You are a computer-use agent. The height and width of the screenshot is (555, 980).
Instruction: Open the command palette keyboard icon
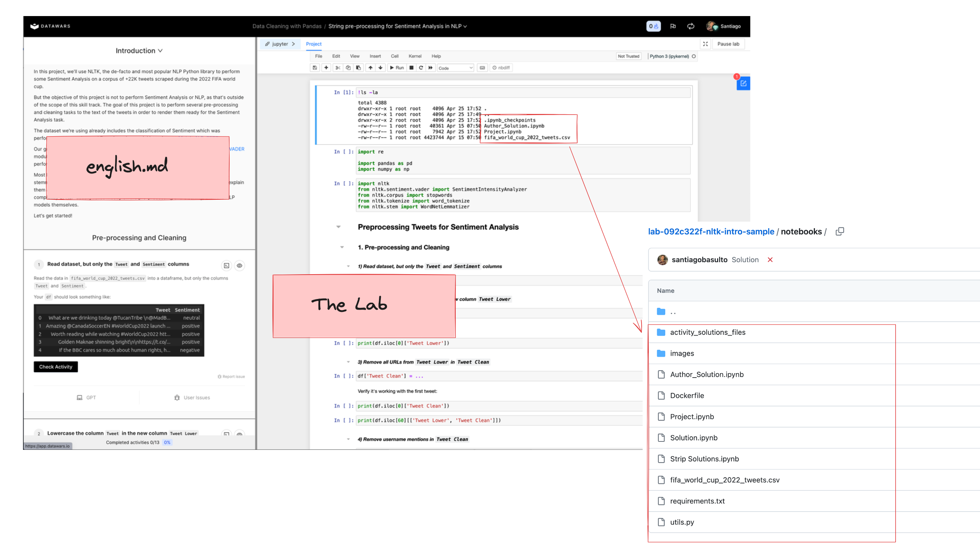click(x=482, y=68)
